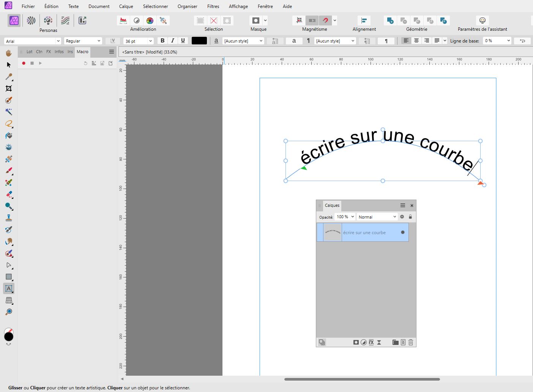Toggle force pixel alignment button

tap(312, 20)
